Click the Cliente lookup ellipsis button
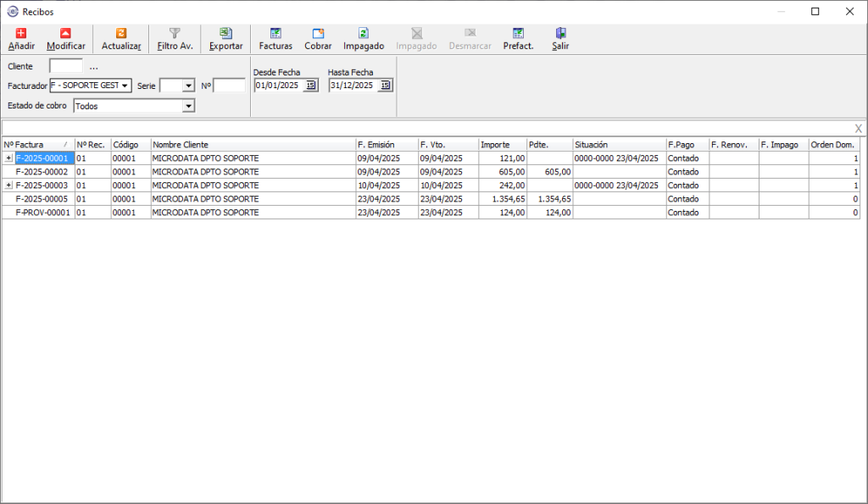868x504 pixels. tap(93, 66)
